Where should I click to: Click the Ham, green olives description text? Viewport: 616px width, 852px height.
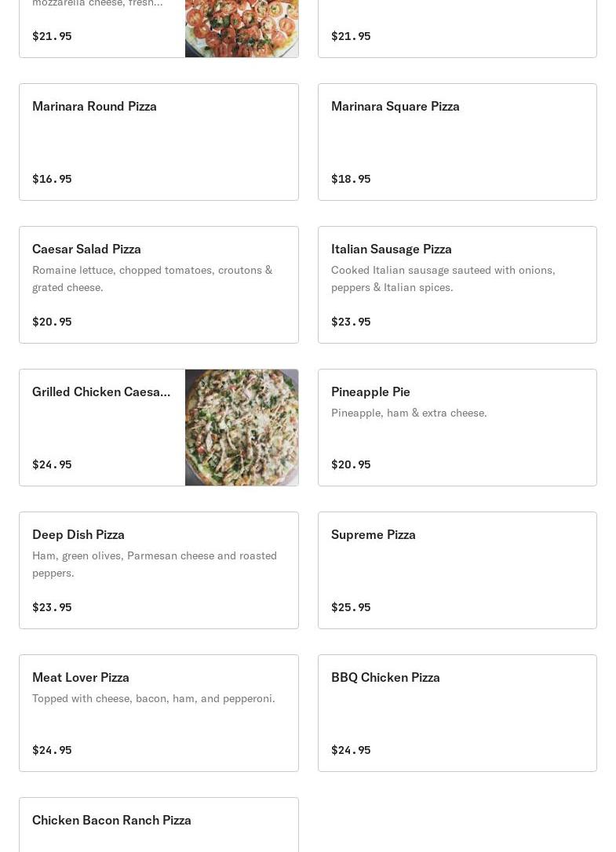click(x=155, y=564)
